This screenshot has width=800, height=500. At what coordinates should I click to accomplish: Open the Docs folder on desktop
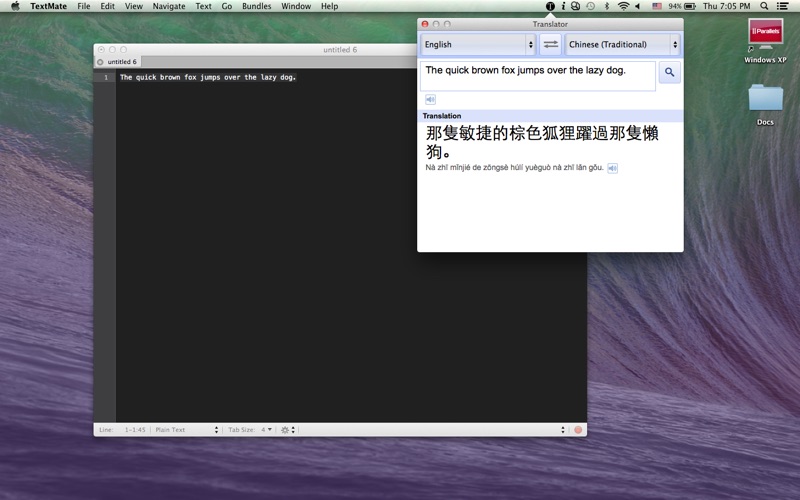[765, 101]
